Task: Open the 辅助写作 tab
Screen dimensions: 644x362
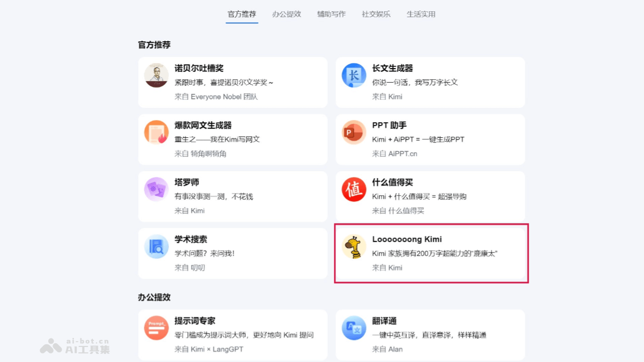Action: [331, 14]
